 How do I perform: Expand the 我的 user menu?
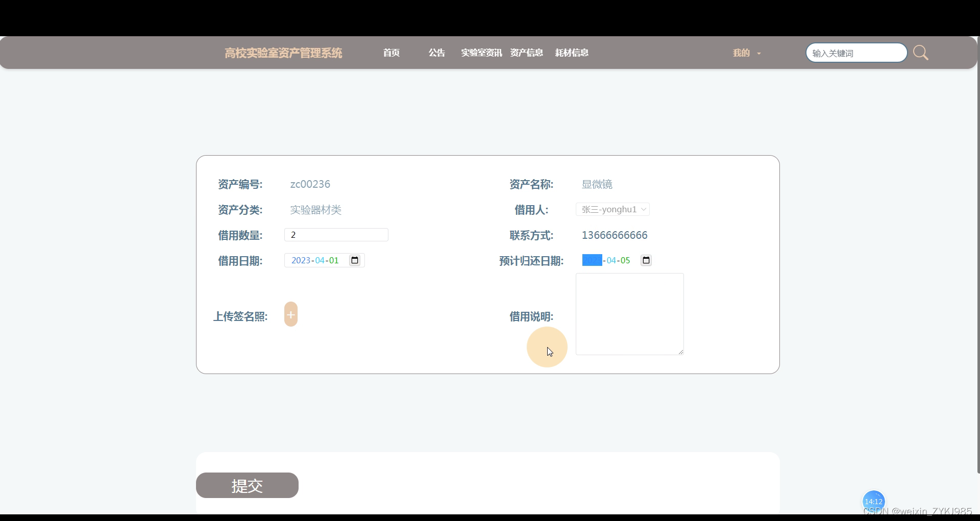pyautogui.click(x=747, y=53)
